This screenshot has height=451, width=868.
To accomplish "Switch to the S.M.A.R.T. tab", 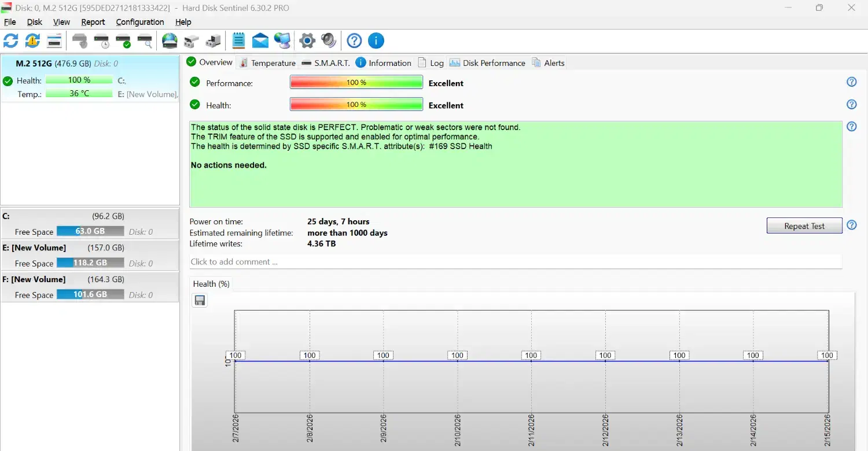I will pyautogui.click(x=326, y=63).
